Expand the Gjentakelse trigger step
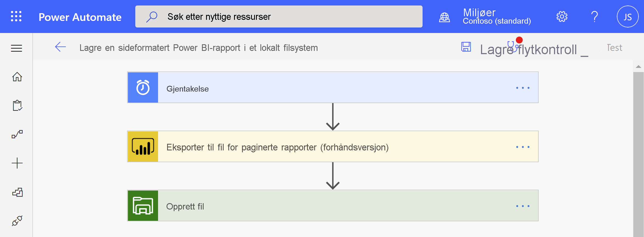The height and width of the screenshot is (237, 644). coord(333,87)
